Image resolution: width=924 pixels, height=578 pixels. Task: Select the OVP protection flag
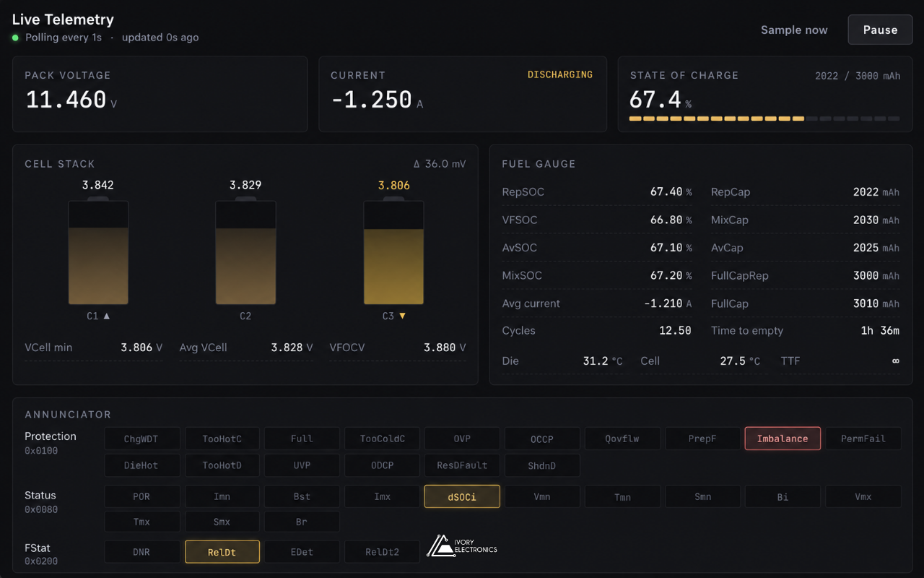pyautogui.click(x=462, y=439)
